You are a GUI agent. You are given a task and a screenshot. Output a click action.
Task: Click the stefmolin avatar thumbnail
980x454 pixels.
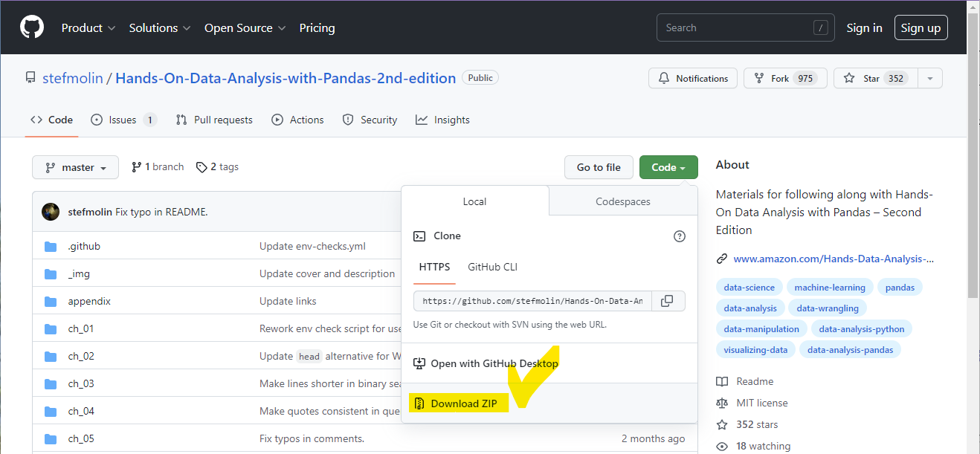(51, 212)
